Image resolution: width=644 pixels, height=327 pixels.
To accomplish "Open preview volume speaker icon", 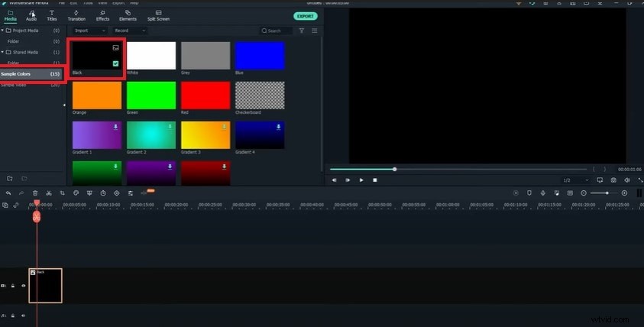I will [x=626, y=180].
